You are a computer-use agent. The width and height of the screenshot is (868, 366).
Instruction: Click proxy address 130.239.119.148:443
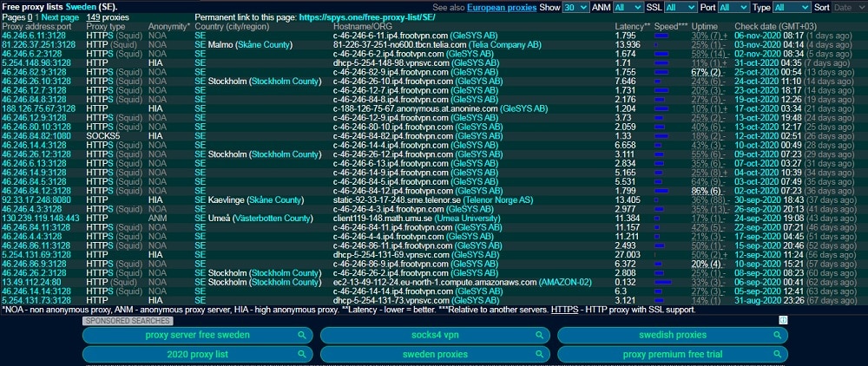coord(41,219)
